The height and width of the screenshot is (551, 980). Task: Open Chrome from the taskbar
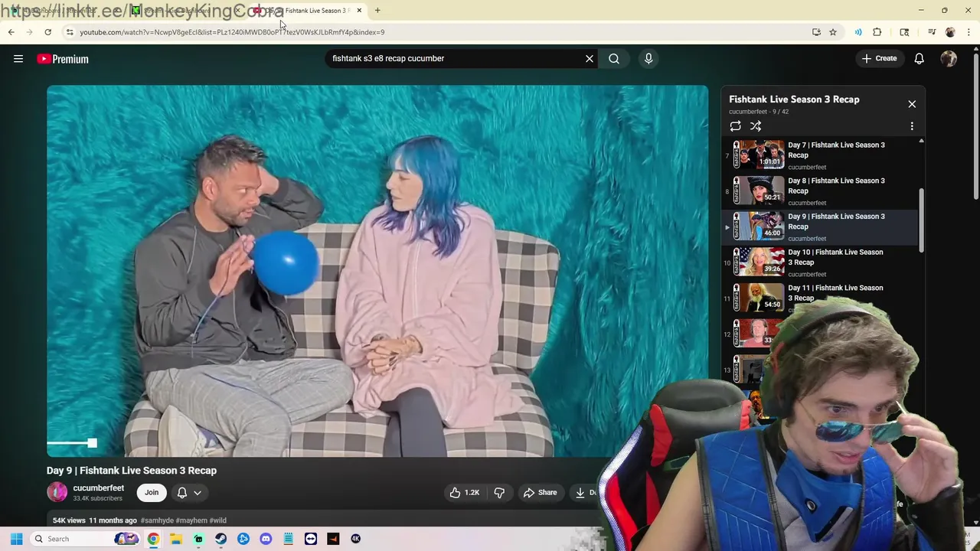(x=153, y=539)
